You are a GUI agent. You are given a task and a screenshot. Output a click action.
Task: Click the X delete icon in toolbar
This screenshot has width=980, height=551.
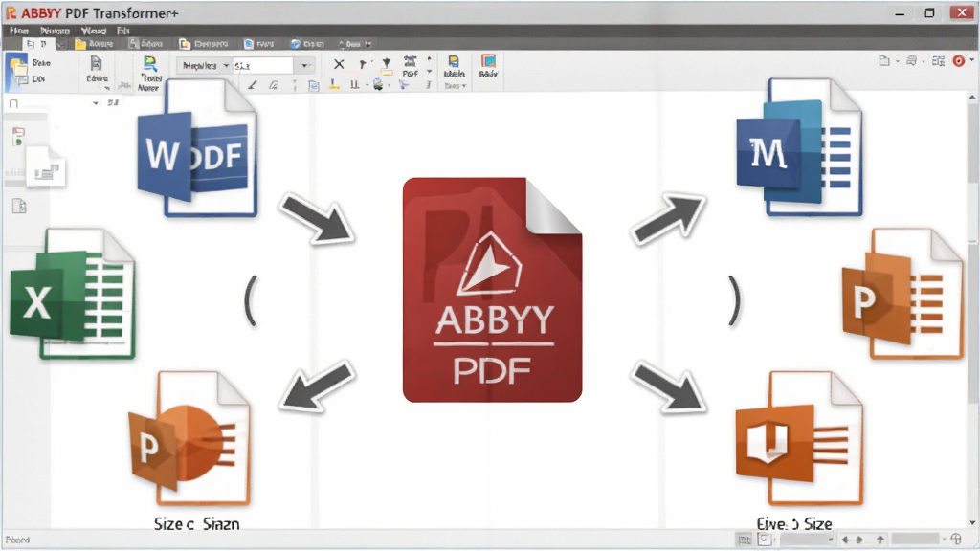[x=339, y=64]
